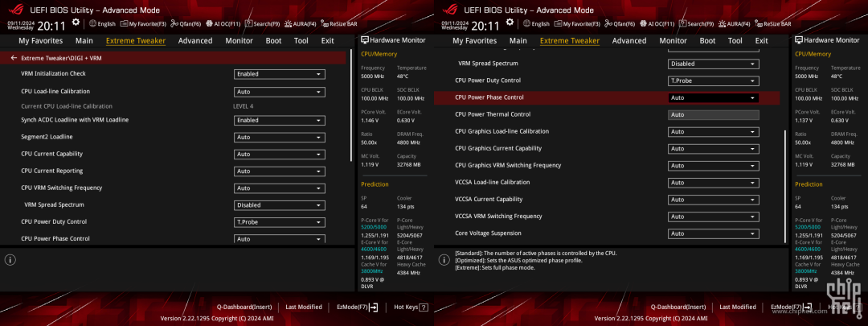868x326 pixels.
Task: Open MyFavorite(F3) in right BIOS screen
Action: (x=577, y=24)
